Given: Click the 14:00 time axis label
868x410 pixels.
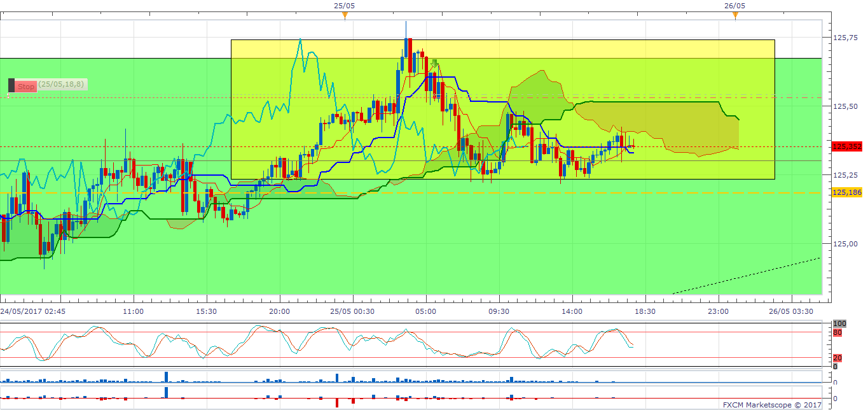Looking at the screenshot, I should coord(572,312).
